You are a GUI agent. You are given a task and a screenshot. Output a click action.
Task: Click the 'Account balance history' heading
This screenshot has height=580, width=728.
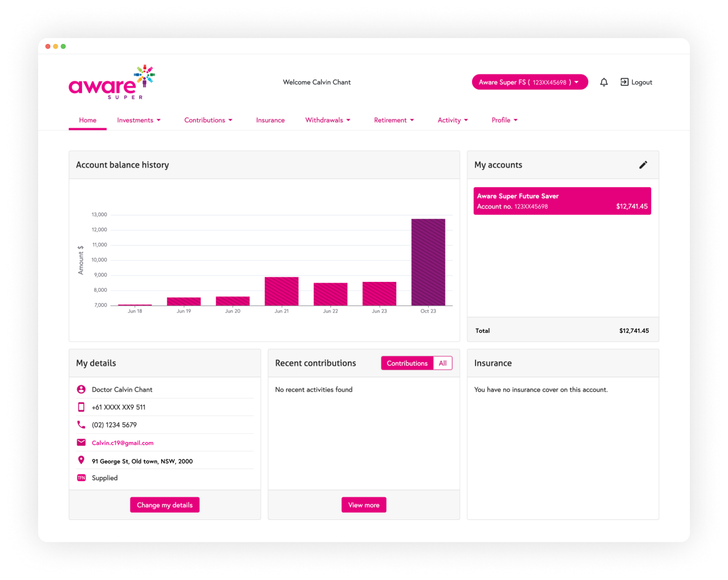(122, 165)
